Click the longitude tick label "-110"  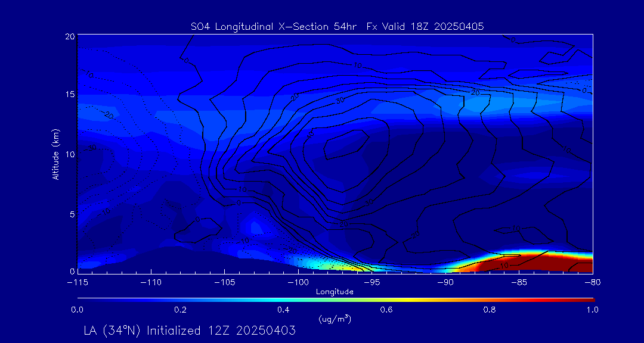[x=151, y=283]
